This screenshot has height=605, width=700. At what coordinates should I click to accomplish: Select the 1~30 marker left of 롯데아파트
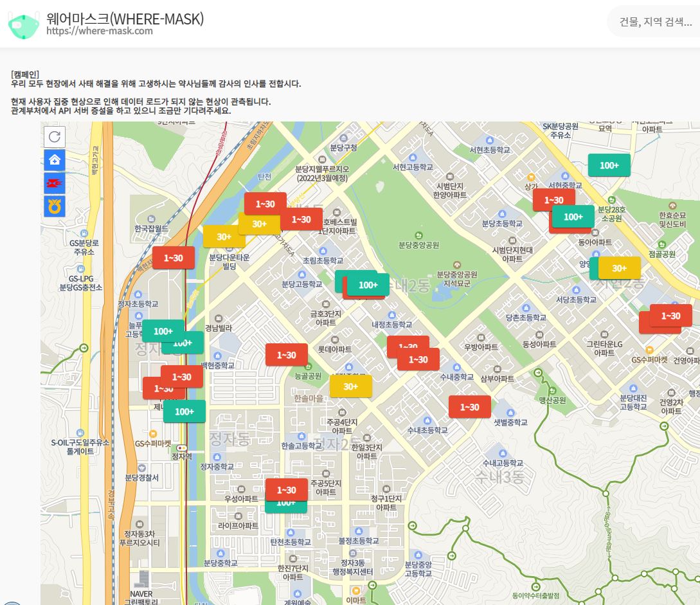[x=287, y=355]
